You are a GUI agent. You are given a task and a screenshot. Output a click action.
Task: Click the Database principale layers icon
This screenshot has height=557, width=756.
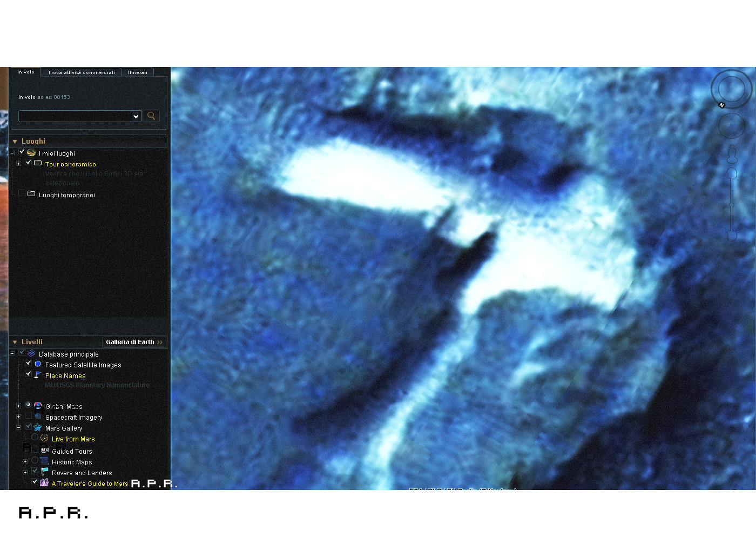coord(31,353)
